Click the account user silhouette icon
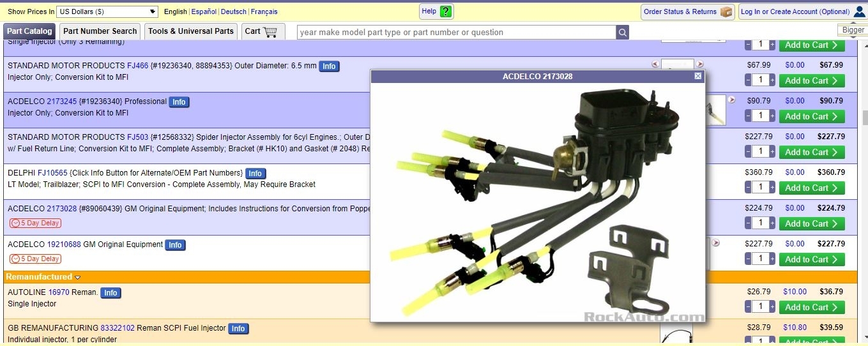868x346 pixels. coord(859,11)
